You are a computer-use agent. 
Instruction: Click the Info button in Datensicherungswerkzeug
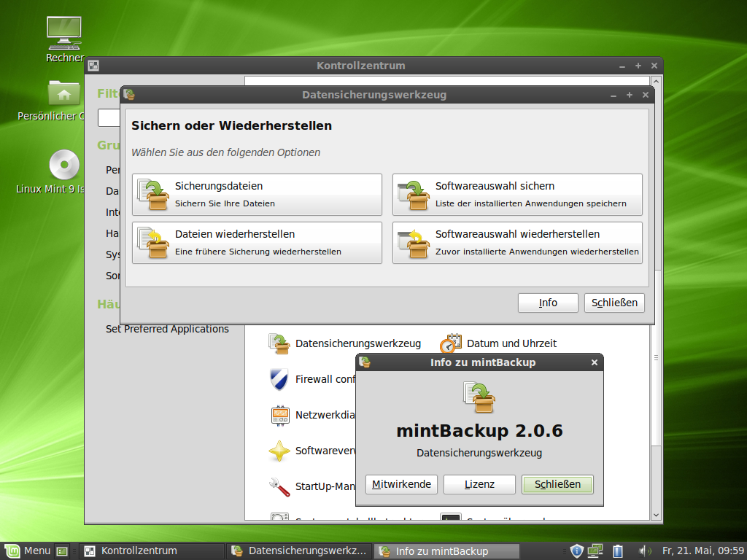pos(548,303)
